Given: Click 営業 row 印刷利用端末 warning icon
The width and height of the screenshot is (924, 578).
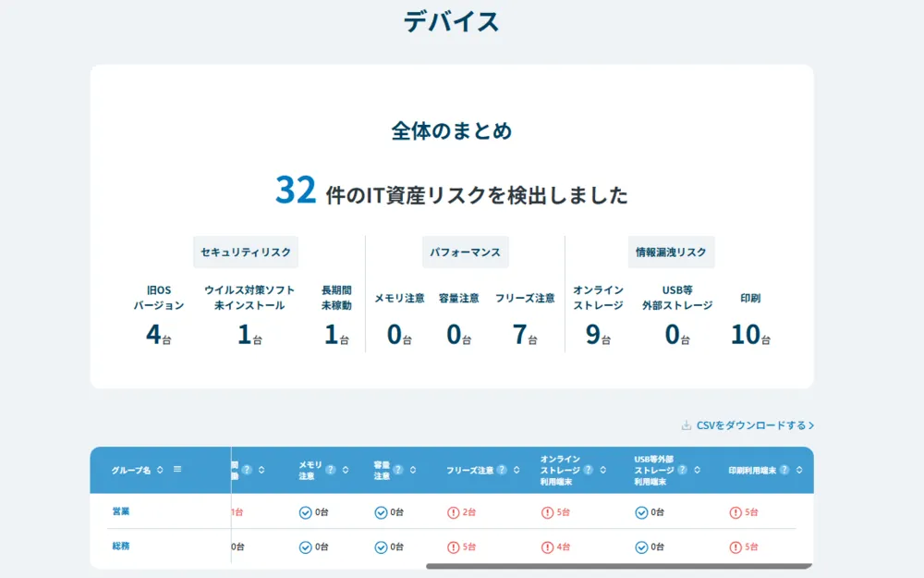Looking at the screenshot, I should 736,512.
